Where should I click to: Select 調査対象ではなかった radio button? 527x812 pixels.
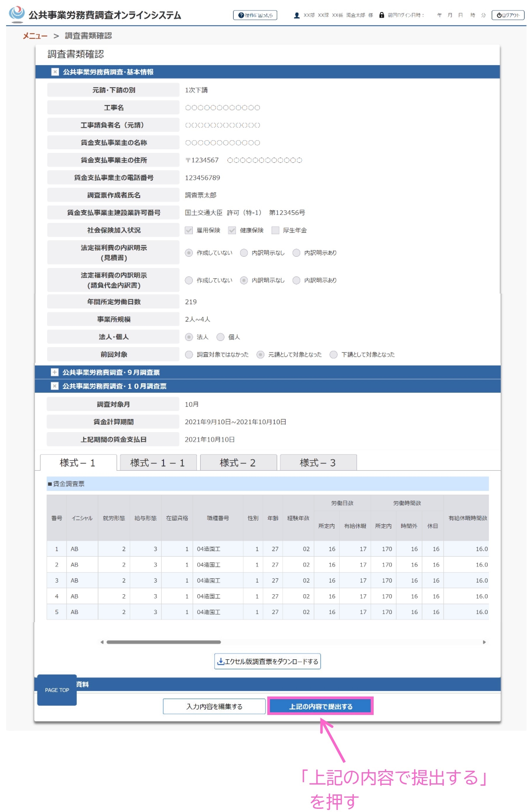pos(188,354)
